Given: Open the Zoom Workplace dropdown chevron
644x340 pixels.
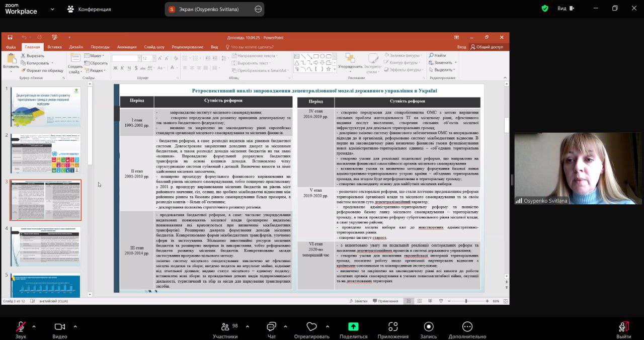Looking at the screenshot, I should click(53, 9).
